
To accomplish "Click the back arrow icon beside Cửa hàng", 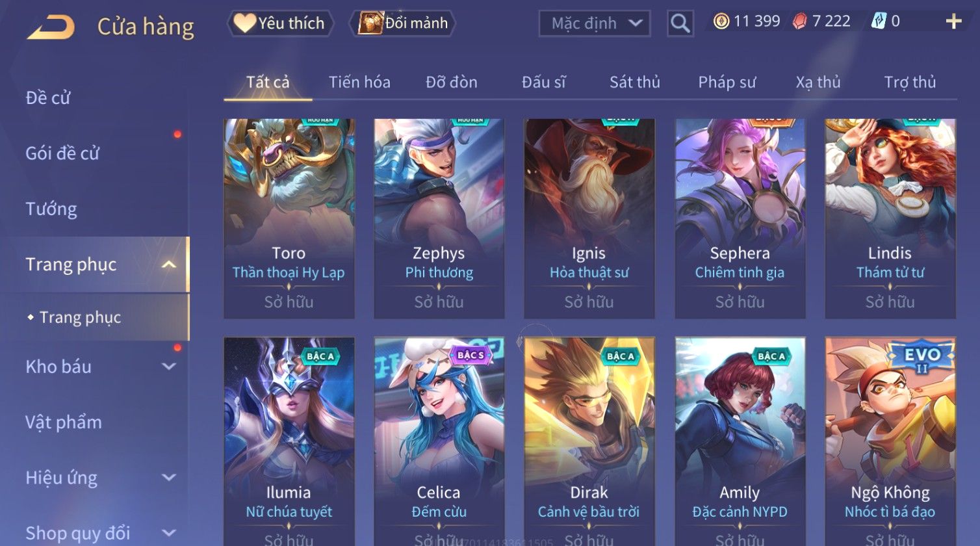I will click(51, 27).
